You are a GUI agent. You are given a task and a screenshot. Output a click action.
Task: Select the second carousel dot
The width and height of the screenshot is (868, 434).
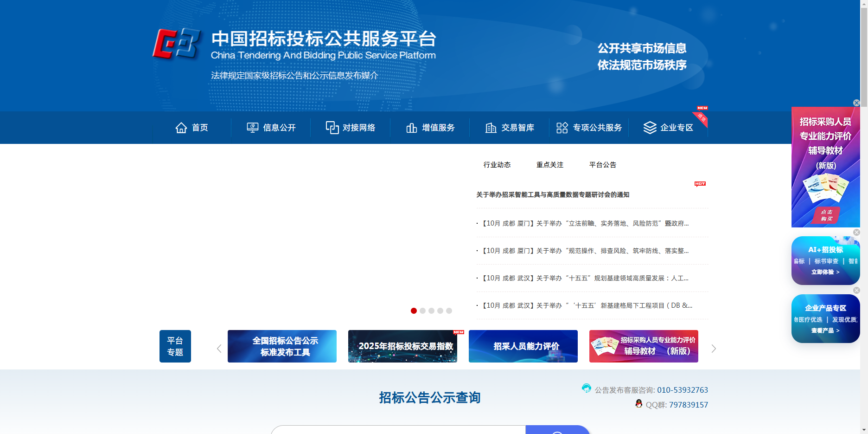422,311
